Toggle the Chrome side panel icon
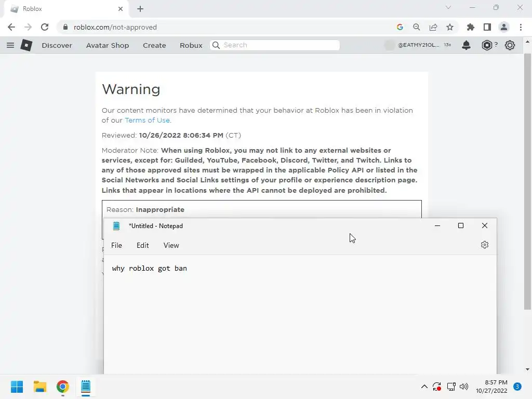 [487, 27]
